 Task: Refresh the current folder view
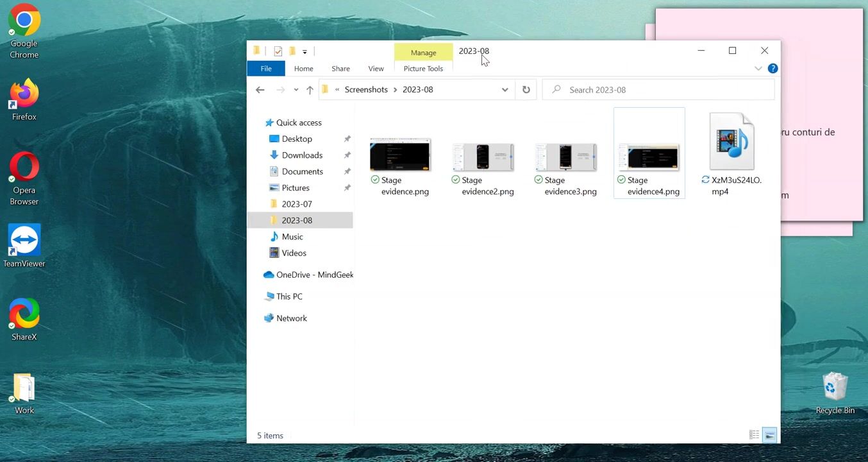click(x=526, y=90)
